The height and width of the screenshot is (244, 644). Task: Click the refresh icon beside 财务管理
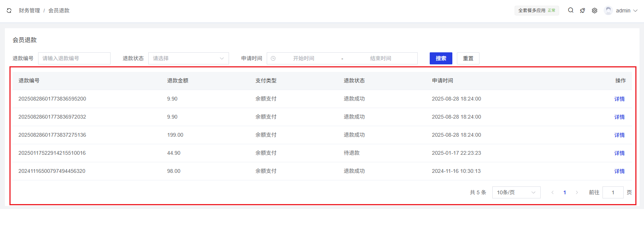pyautogui.click(x=9, y=11)
